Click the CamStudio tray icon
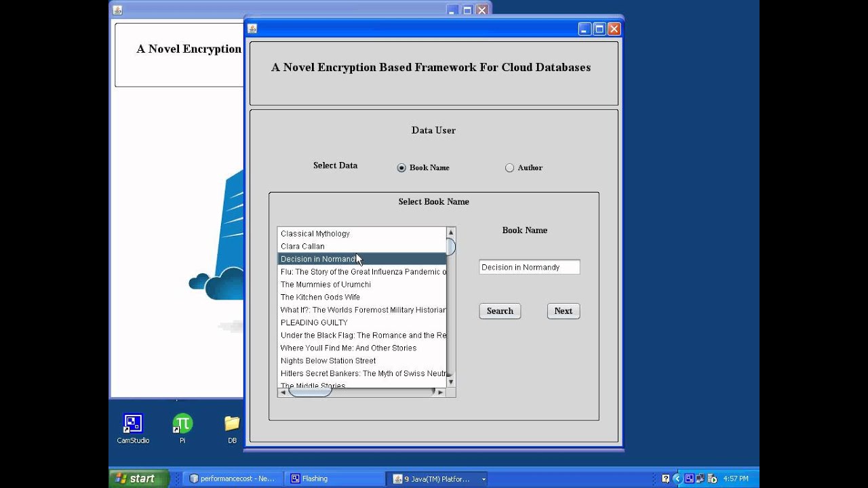Screen dimensions: 868x488 [689, 479]
